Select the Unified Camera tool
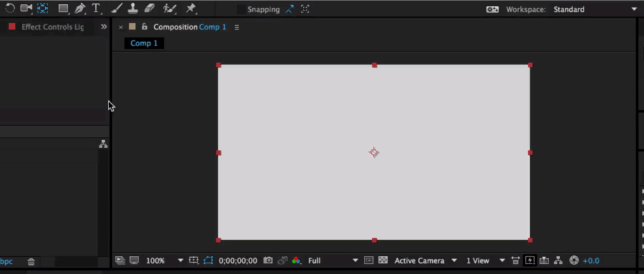The height and width of the screenshot is (274, 644). (x=26, y=8)
